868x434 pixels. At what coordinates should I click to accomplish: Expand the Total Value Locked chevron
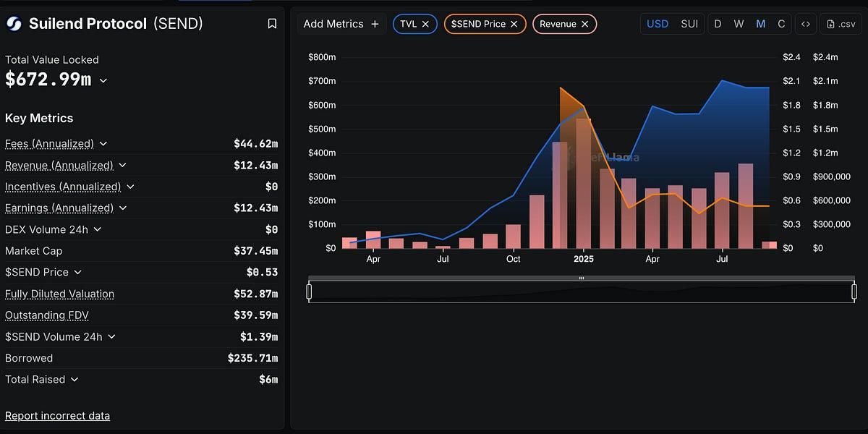click(103, 80)
